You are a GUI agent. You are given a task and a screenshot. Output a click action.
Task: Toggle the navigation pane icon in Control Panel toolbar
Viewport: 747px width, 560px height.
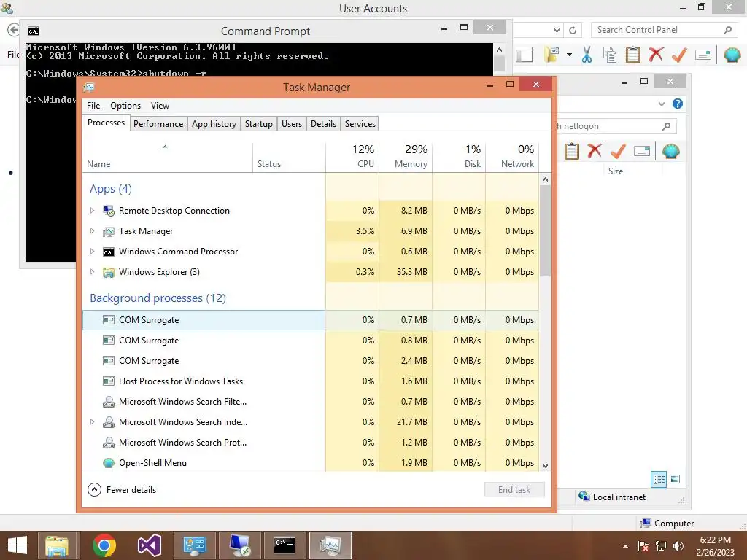[x=524, y=55]
